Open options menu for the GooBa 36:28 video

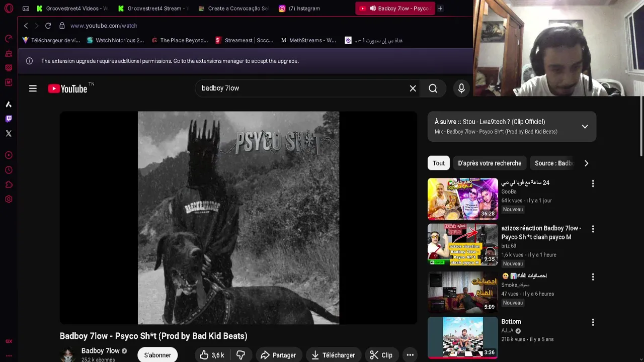[x=593, y=184]
